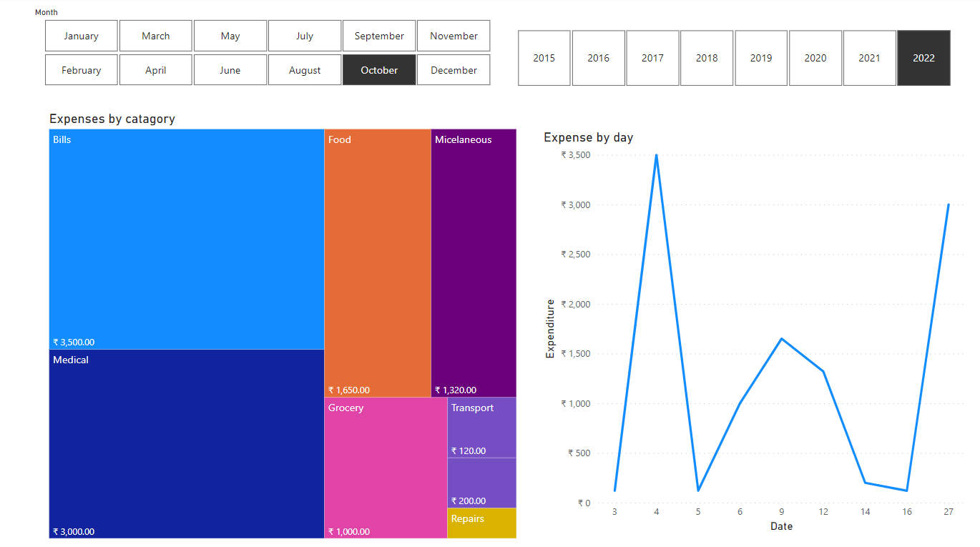This screenshot has height=547, width=980.
Task: Click the peak point of the Expense by day line
Action: tap(656, 154)
